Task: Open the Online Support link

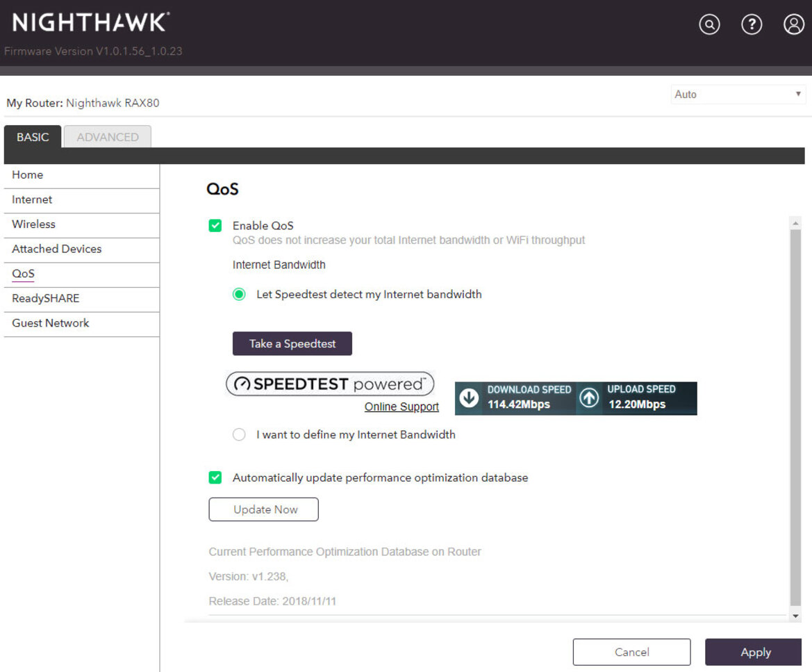Action: tap(401, 407)
